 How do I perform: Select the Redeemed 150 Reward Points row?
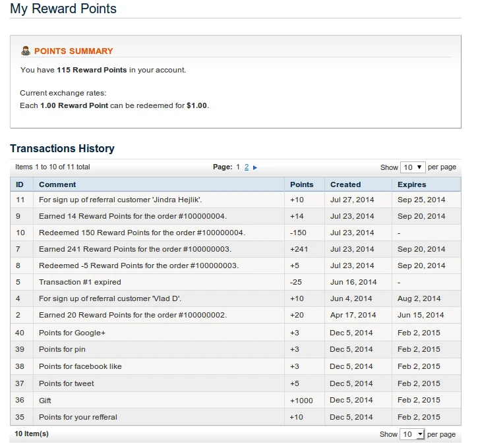pos(142,233)
